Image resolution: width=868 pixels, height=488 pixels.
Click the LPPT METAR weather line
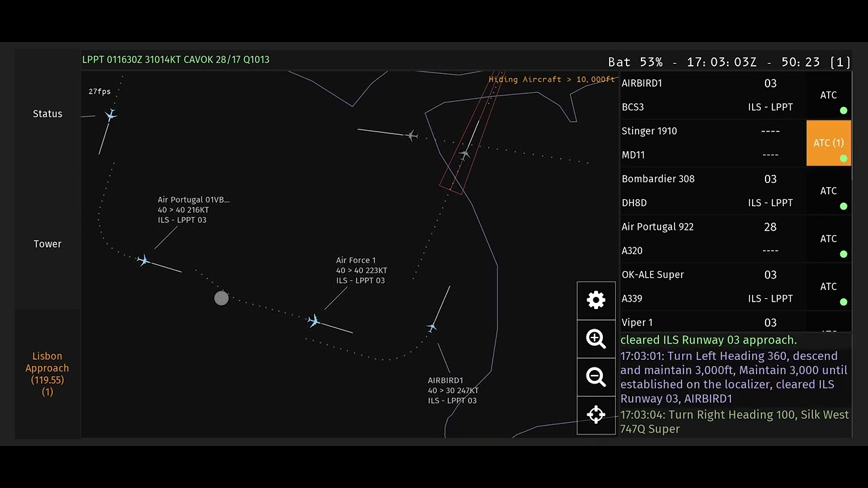[176, 60]
